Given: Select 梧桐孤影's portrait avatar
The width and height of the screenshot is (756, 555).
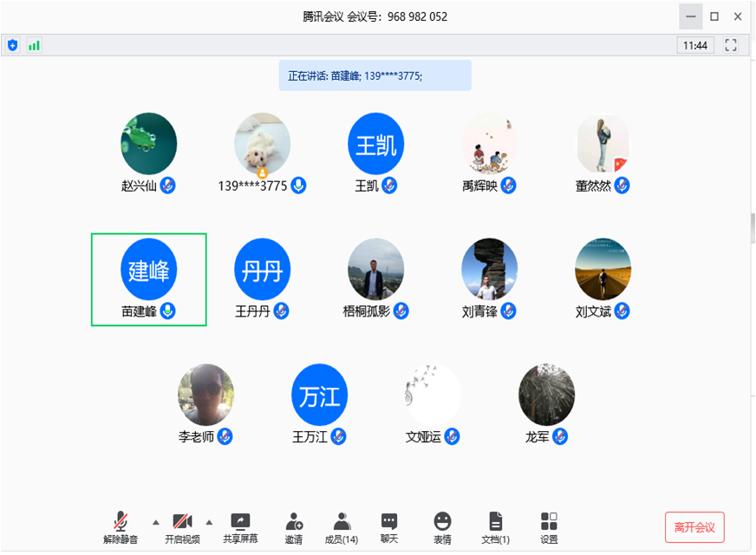Looking at the screenshot, I should click(375, 269).
